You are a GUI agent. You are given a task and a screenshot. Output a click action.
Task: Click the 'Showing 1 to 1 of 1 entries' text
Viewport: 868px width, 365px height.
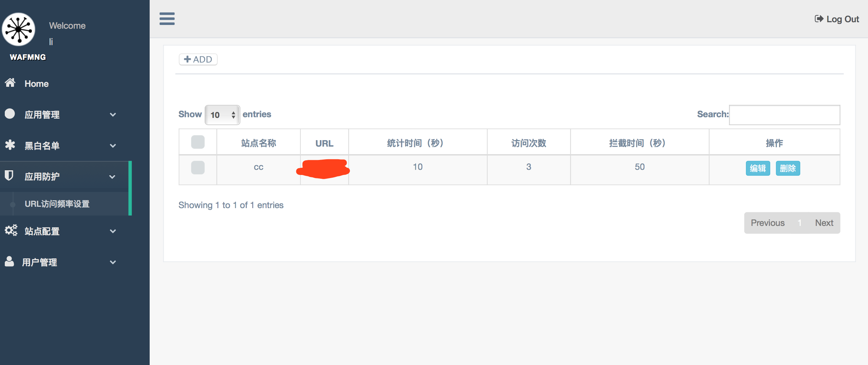(x=231, y=205)
